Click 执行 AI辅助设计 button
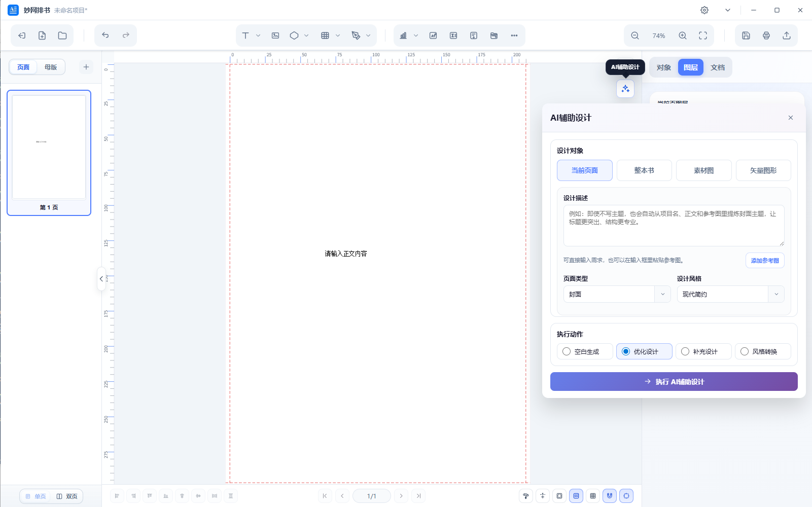The image size is (812, 507). click(x=674, y=382)
